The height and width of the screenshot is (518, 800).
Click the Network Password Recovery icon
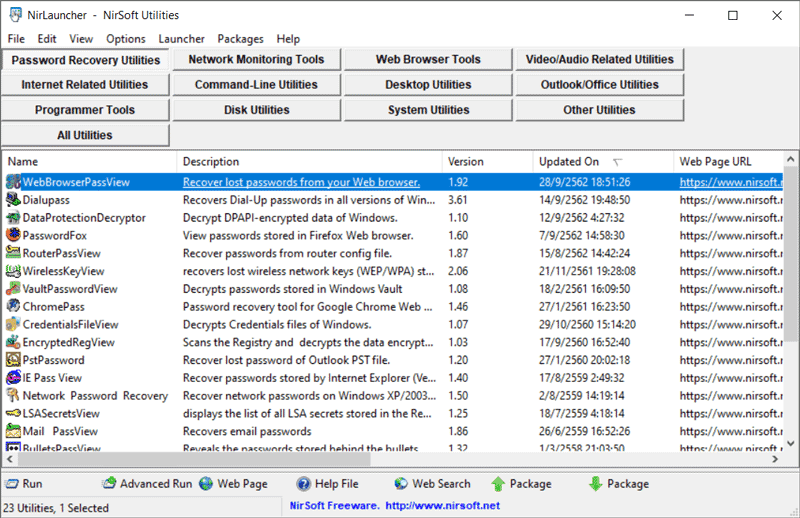(13, 396)
